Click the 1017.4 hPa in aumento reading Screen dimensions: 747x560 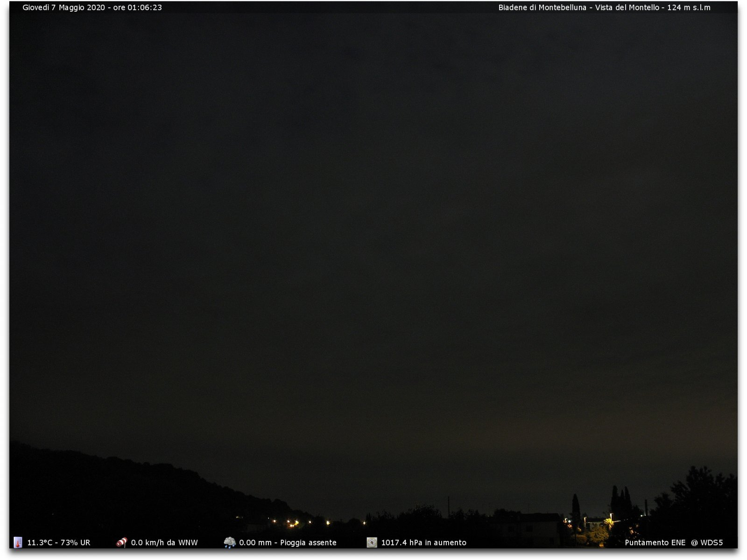(423, 543)
